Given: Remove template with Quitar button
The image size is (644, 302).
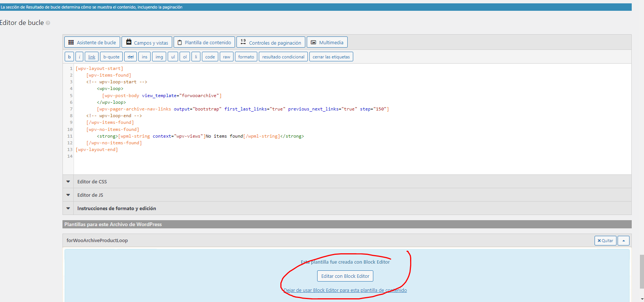Looking at the screenshot, I should point(605,241).
